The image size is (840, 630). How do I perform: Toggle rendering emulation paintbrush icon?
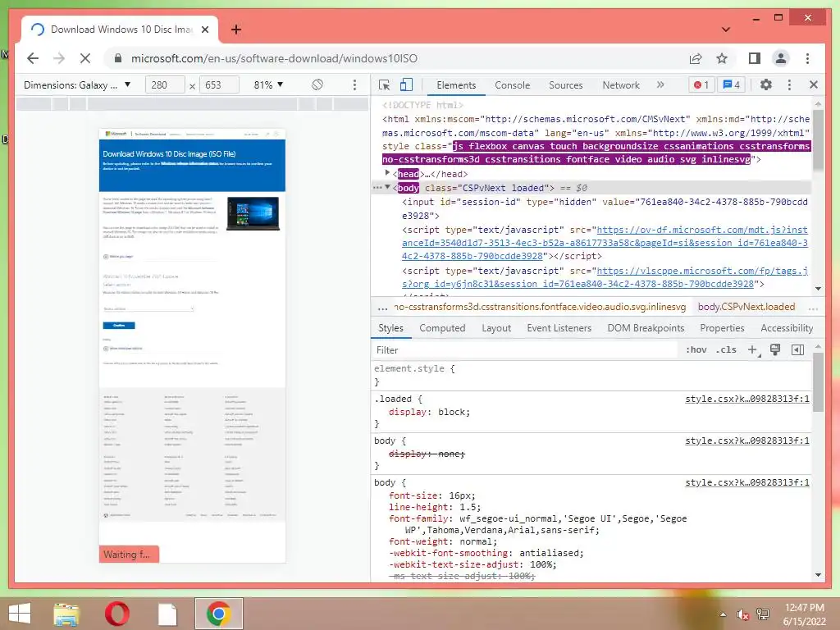(774, 349)
